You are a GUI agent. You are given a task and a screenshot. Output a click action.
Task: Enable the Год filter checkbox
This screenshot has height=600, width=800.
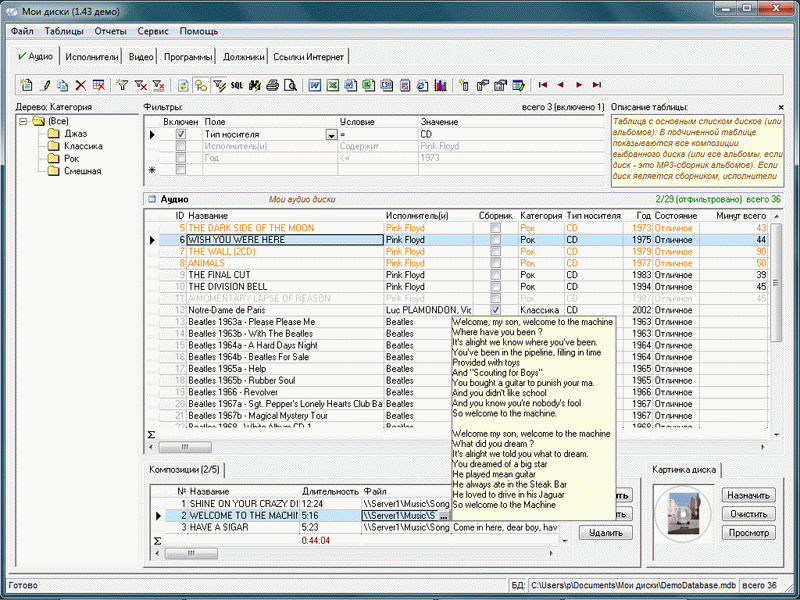coord(181,158)
